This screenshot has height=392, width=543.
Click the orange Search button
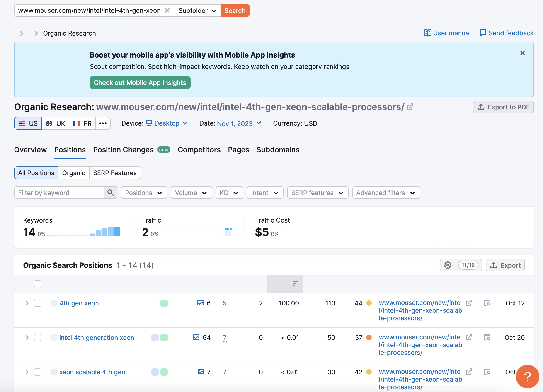[235, 10]
